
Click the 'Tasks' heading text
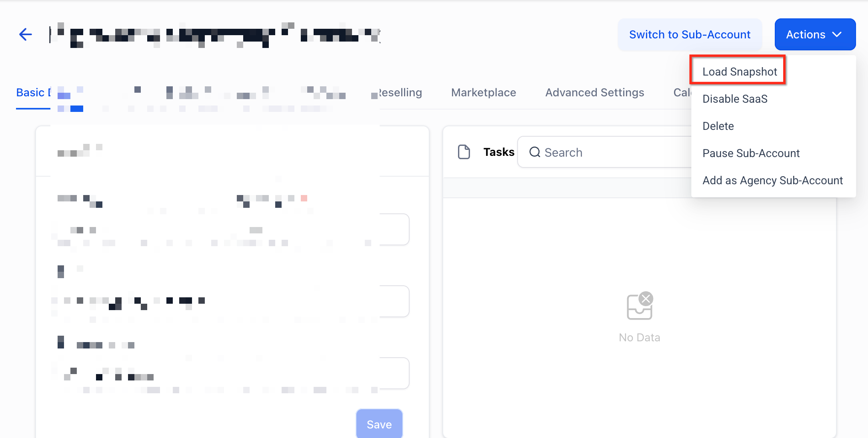(499, 152)
